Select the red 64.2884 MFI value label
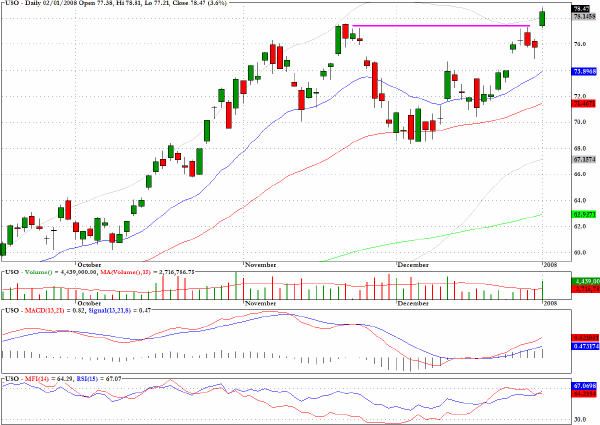This screenshot has width=600, height=425. pyautogui.click(x=584, y=394)
